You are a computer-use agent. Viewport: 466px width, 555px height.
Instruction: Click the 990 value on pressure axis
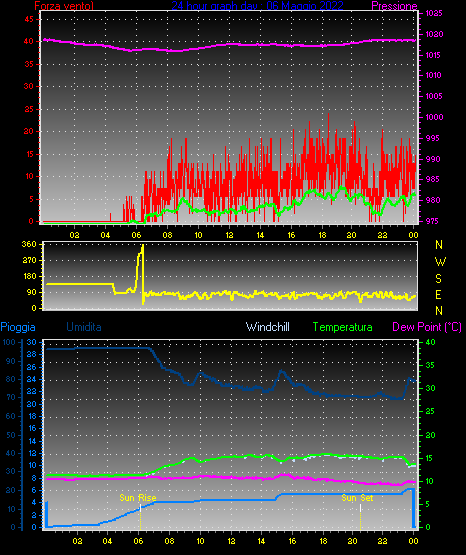[x=433, y=159]
